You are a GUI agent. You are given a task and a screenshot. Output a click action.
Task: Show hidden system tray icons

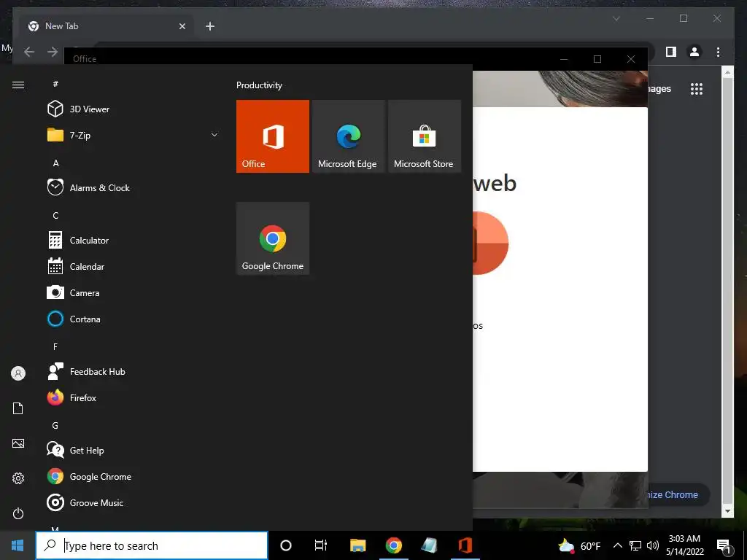617,545
